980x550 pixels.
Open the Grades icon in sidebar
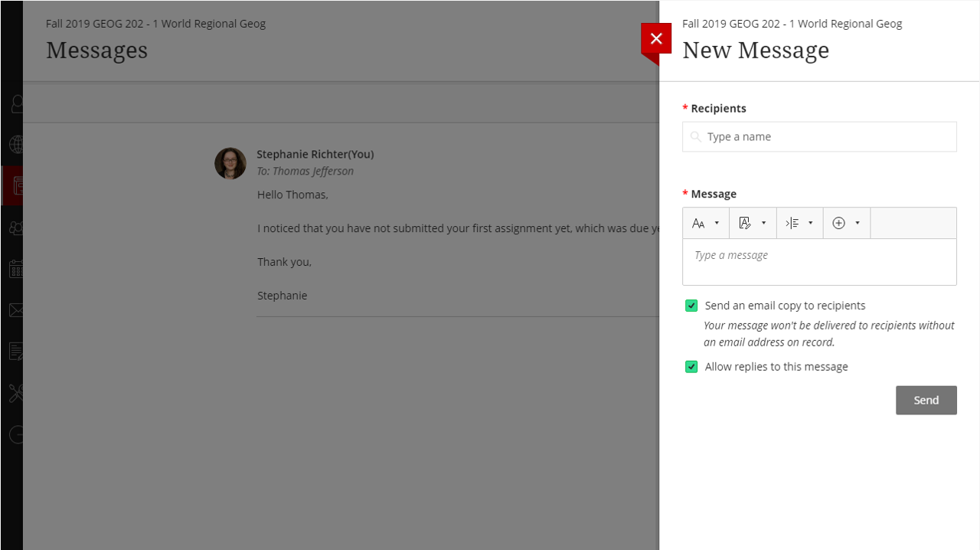(15, 352)
